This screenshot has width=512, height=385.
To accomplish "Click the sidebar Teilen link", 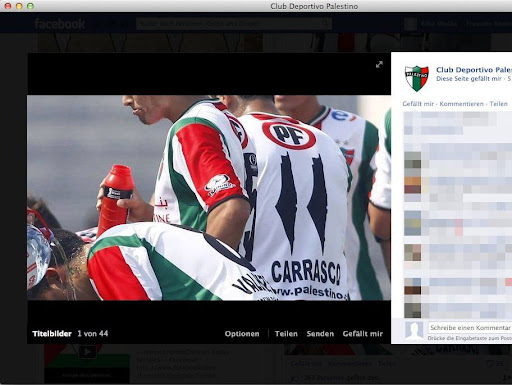I will click(x=498, y=104).
